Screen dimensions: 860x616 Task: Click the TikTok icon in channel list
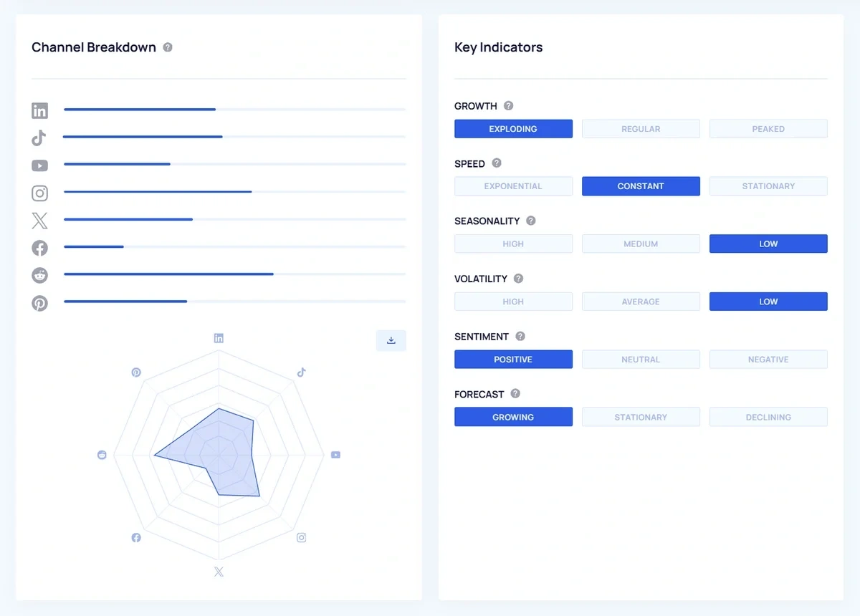39,138
